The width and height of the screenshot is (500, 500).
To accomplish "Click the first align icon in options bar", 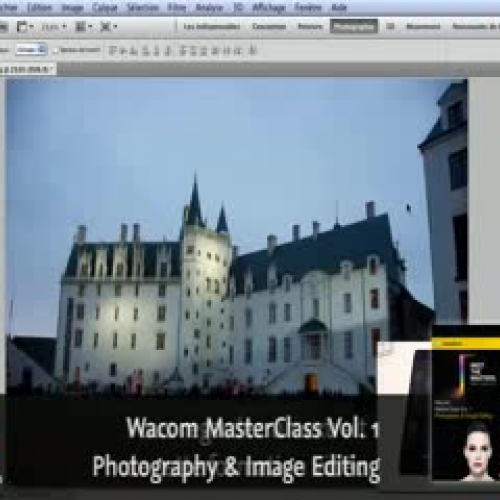I will (x=114, y=51).
